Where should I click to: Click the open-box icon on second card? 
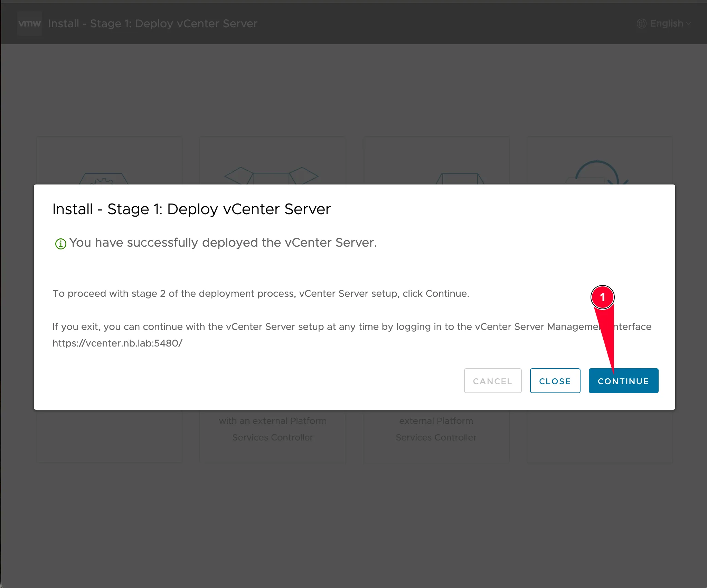(x=272, y=176)
